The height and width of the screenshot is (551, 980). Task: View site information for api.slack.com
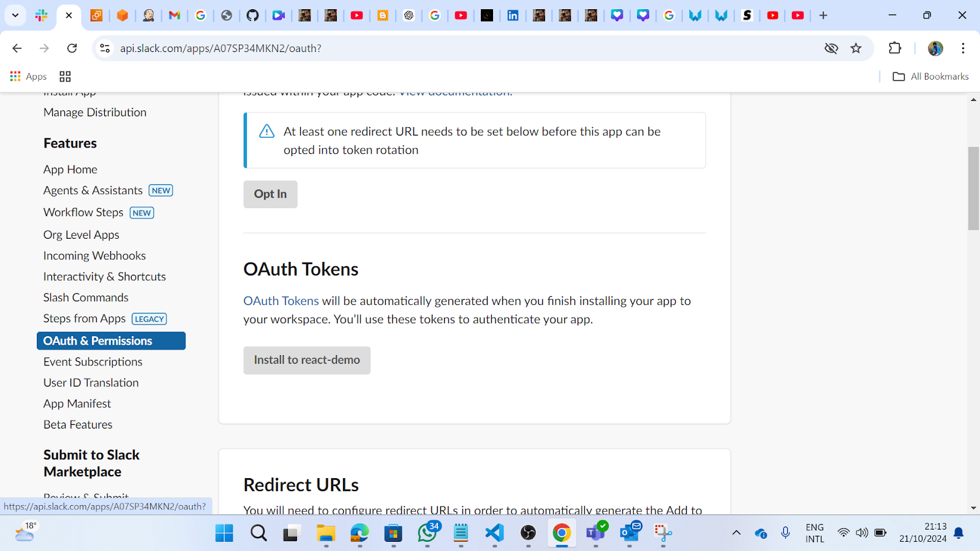point(105,48)
